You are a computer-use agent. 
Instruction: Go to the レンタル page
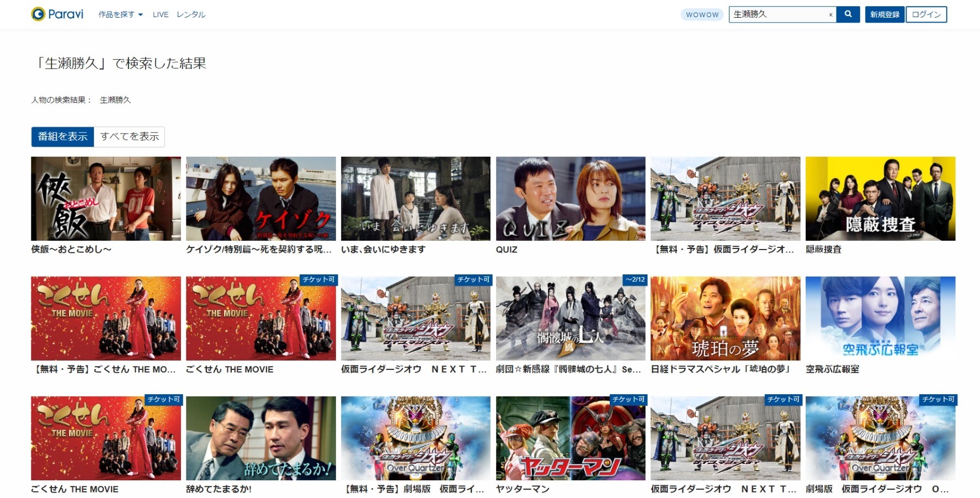[x=191, y=14]
